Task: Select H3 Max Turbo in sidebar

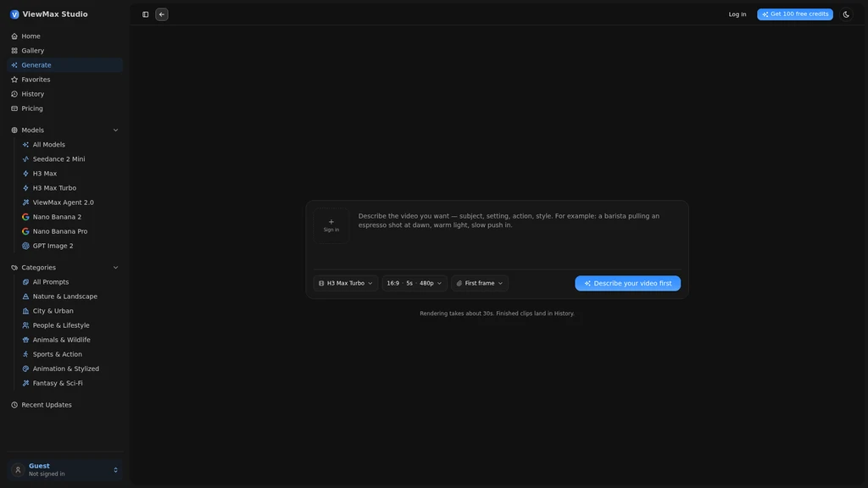Action: [x=70, y=187]
